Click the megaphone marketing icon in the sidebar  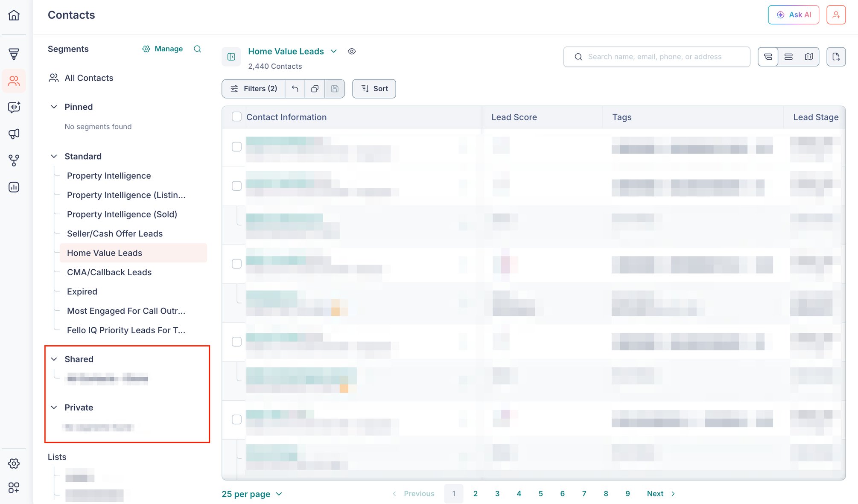pyautogui.click(x=14, y=134)
